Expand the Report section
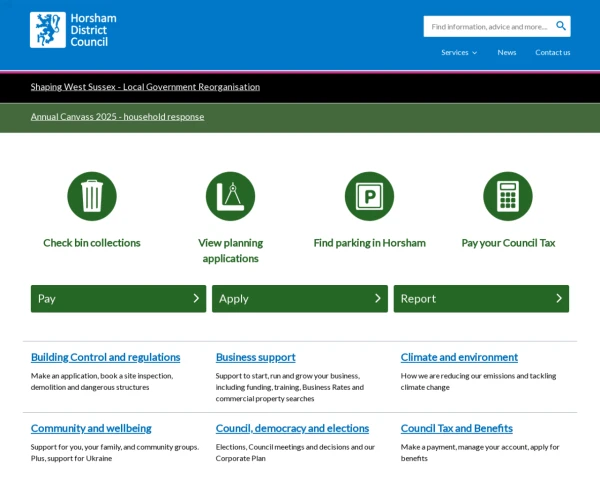This screenshot has height=480, width=600. coord(481,298)
